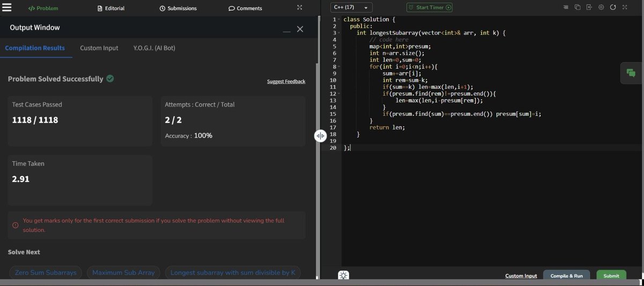Open the Comments tab

coord(245,8)
